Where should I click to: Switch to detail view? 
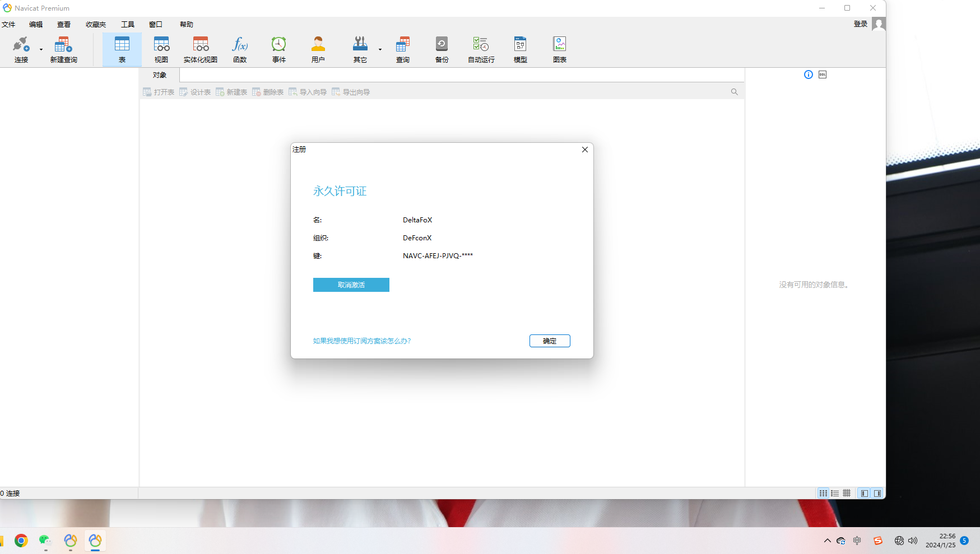click(847, 493)
